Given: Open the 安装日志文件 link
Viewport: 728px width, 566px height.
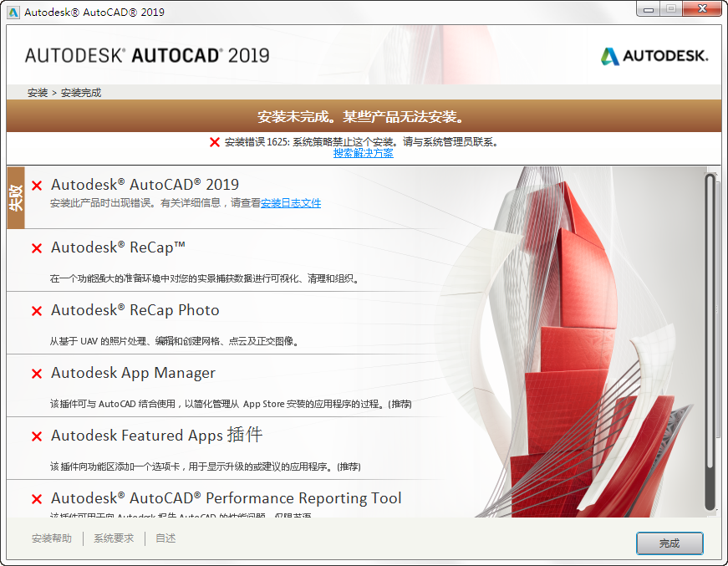Looking at the screenshot, I should pyautogui.click(x=291, y=203).
